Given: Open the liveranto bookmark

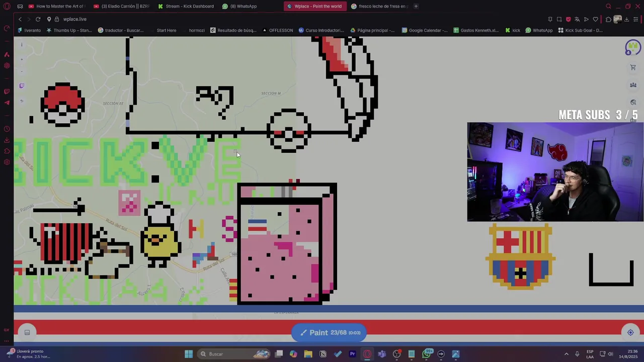Looking at the screenshot, I should pyautogui.click(x=29, y=30).
